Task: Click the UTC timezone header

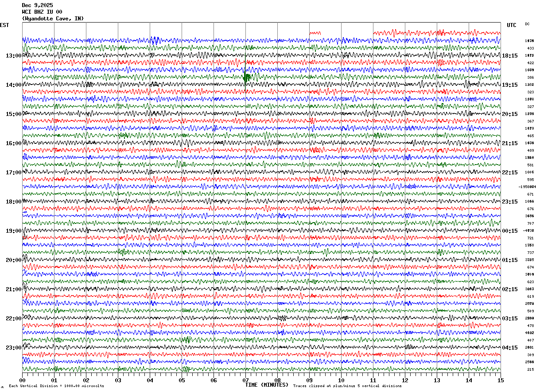Action: 512,25
